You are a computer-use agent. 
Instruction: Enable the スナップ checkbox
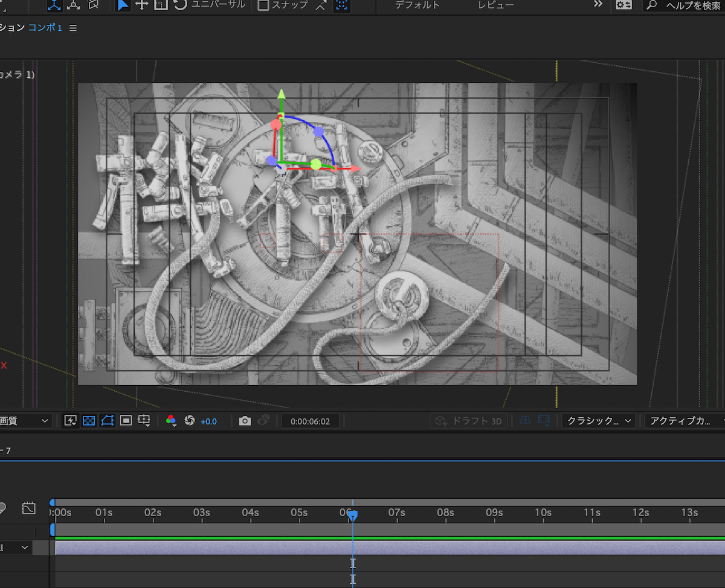(x=263, y=5)
